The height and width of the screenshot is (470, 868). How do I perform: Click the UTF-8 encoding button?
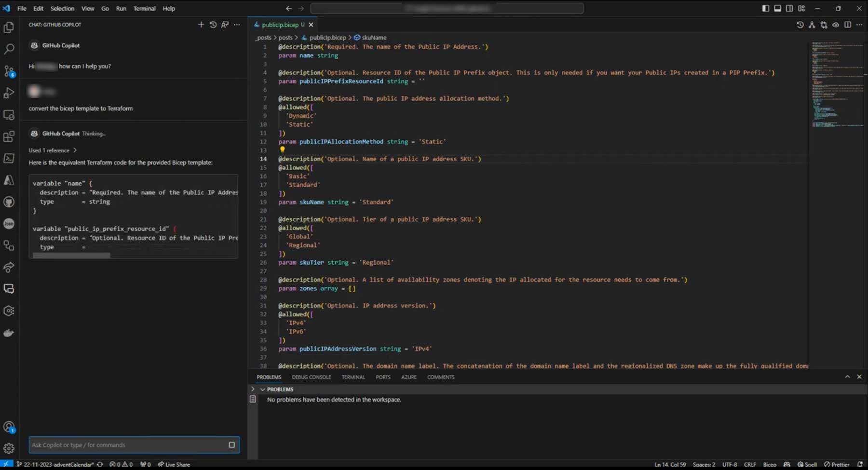pyautogui.click(x=730, y=464)
